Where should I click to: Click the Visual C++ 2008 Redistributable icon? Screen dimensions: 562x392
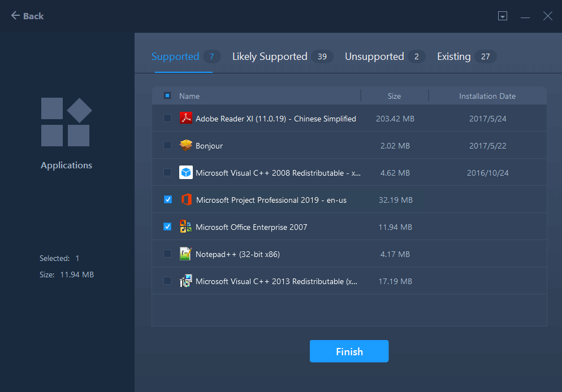click(186, 172)
